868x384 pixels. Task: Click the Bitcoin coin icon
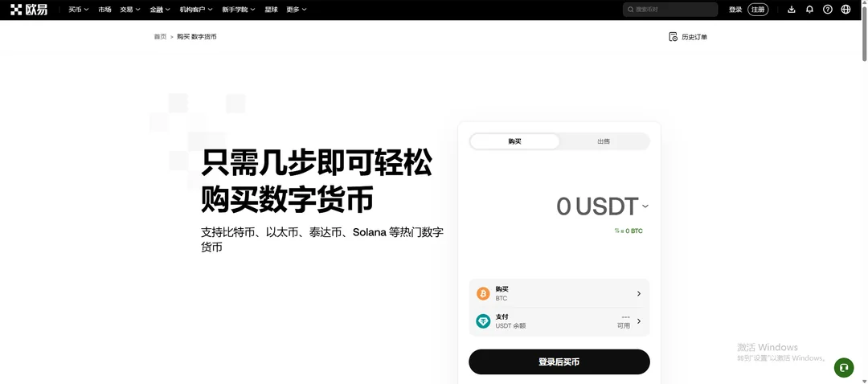(483, 294)
